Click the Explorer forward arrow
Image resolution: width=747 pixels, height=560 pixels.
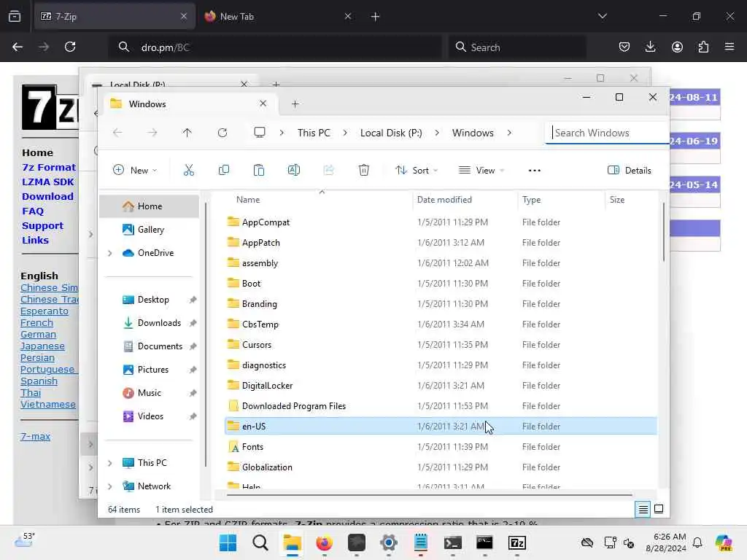coord(152,133)
